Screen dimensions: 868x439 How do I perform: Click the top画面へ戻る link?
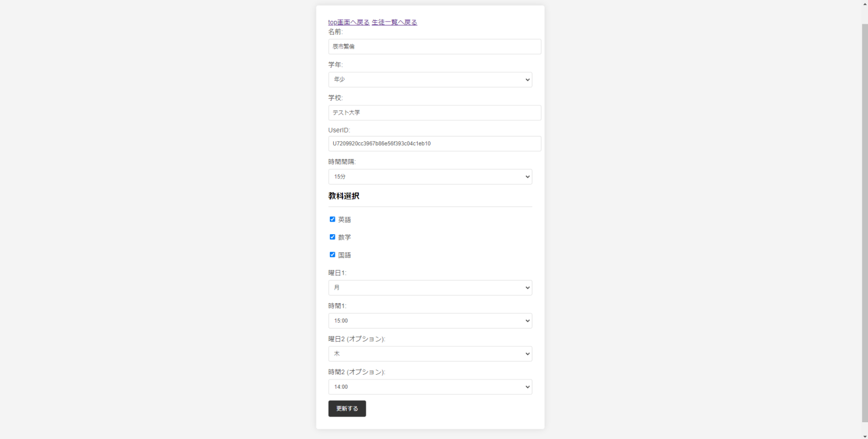[x=348, y=23]
